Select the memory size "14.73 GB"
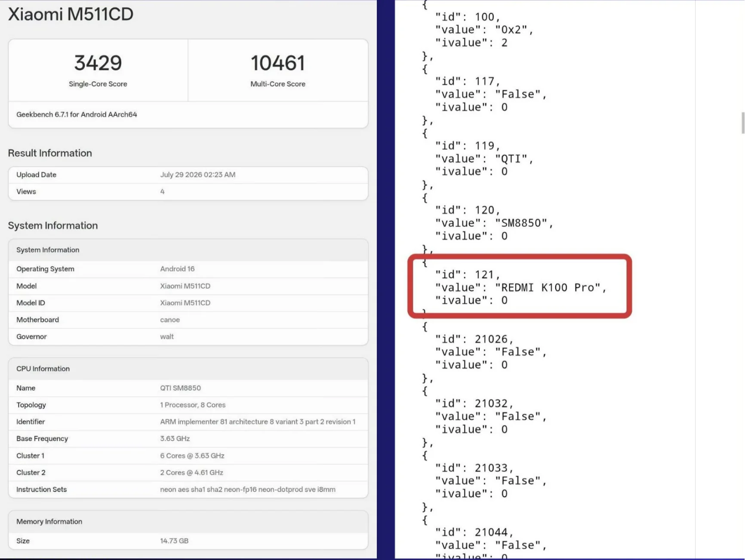 174,541
